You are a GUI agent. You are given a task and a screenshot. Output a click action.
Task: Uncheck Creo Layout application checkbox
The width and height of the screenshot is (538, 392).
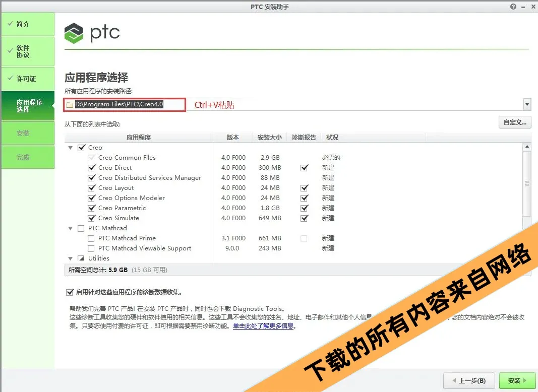91,188
